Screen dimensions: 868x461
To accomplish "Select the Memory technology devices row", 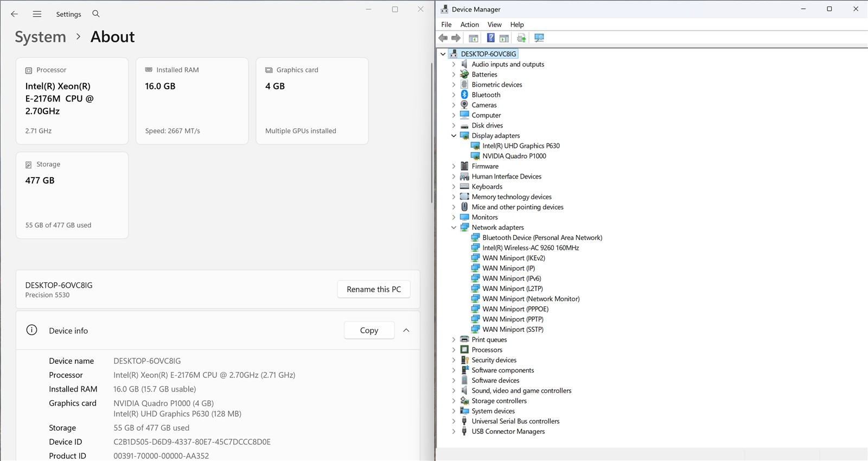I will pos(512,197).
